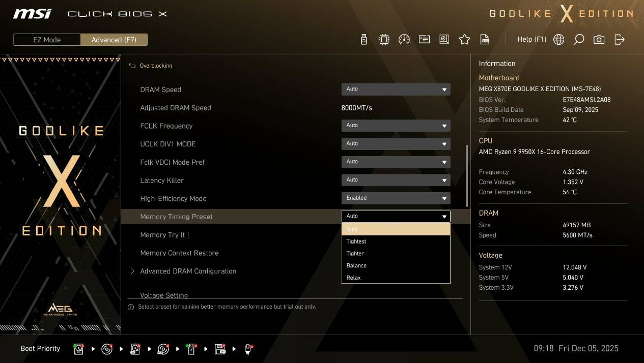This screenshot has width=644, height=363.
Task: Switch to EZ Mode
Action: tap(47, 40)
